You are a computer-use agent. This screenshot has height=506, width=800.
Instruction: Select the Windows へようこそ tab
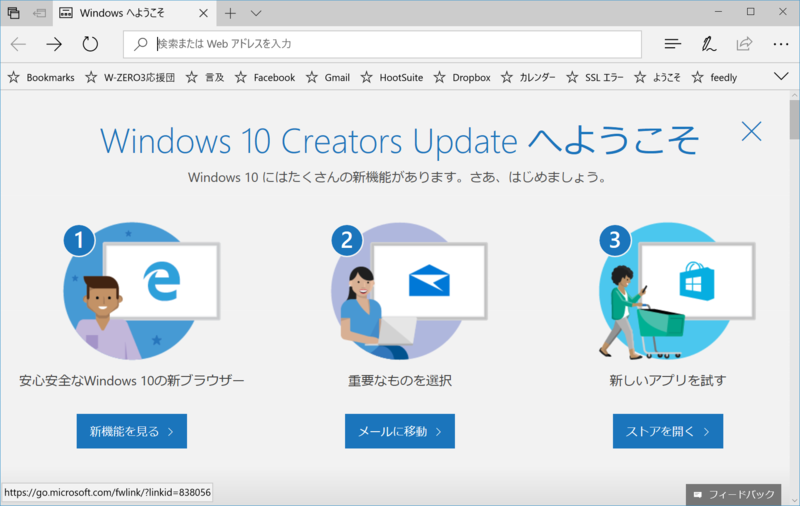[134, 13]
